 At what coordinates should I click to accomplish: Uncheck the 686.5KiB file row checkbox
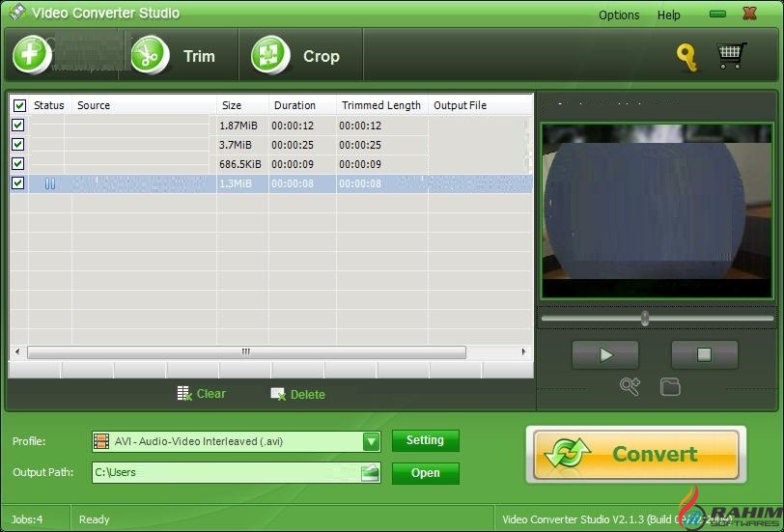coord(18,163)
